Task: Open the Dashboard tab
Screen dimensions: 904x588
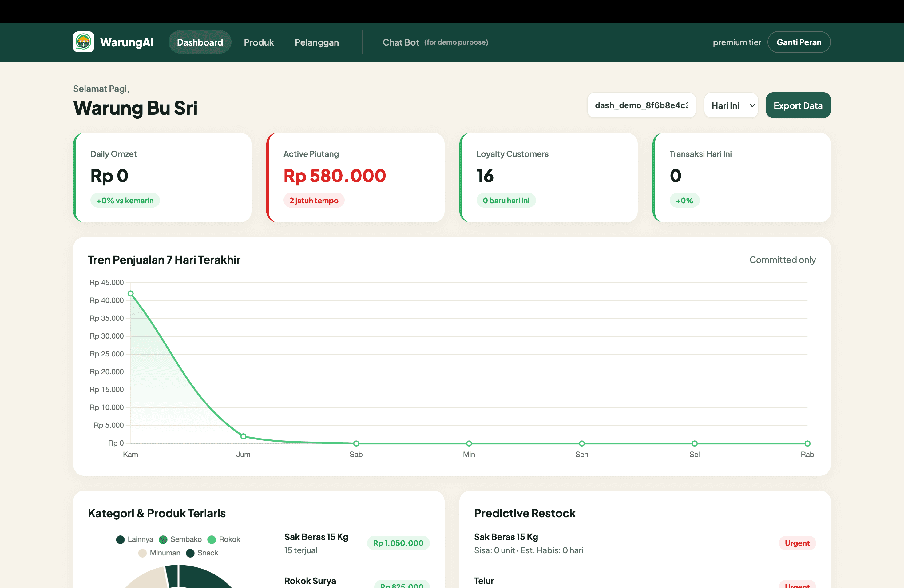Action: (x=200, y=42)
